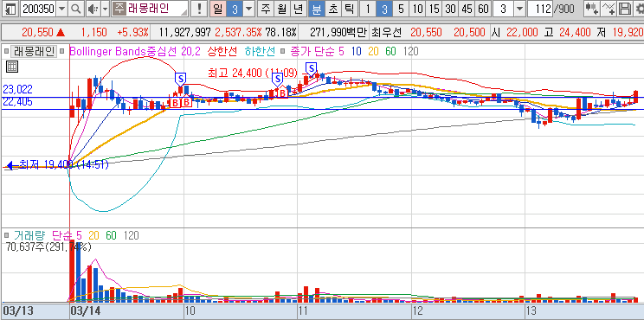Switch to 월 monthly chart
This screenshot has width=644, height=320.
point(282,9)
